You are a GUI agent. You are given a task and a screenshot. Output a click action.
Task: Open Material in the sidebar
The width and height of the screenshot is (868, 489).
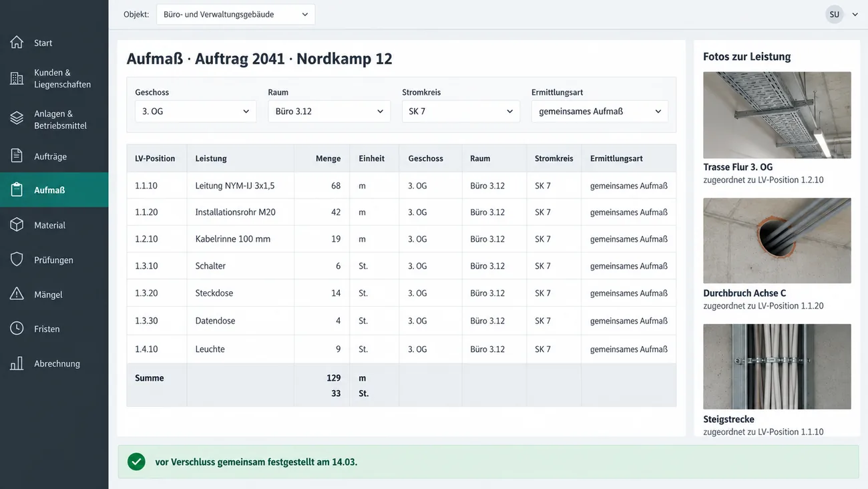coord(54,225)
